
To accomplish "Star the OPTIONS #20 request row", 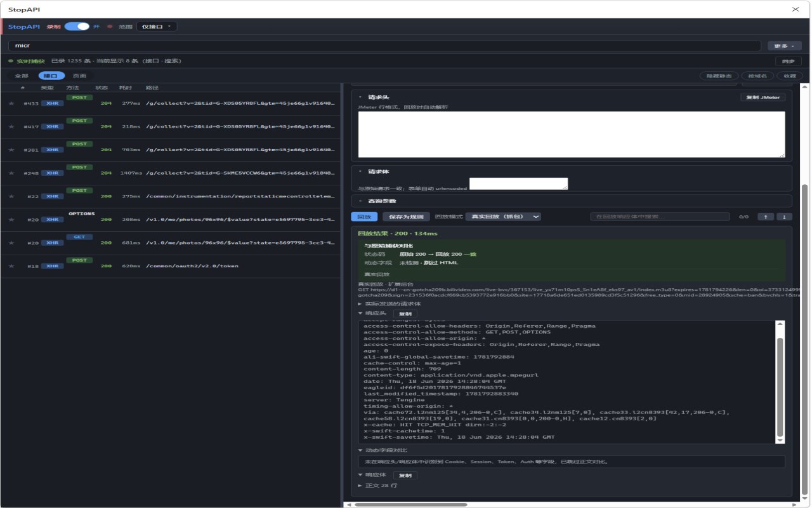I will tap(11, 220).
